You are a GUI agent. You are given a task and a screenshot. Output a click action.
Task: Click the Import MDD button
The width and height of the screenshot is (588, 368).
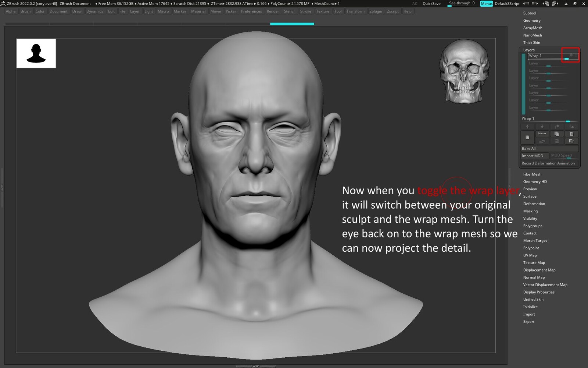tap(534, 156)
